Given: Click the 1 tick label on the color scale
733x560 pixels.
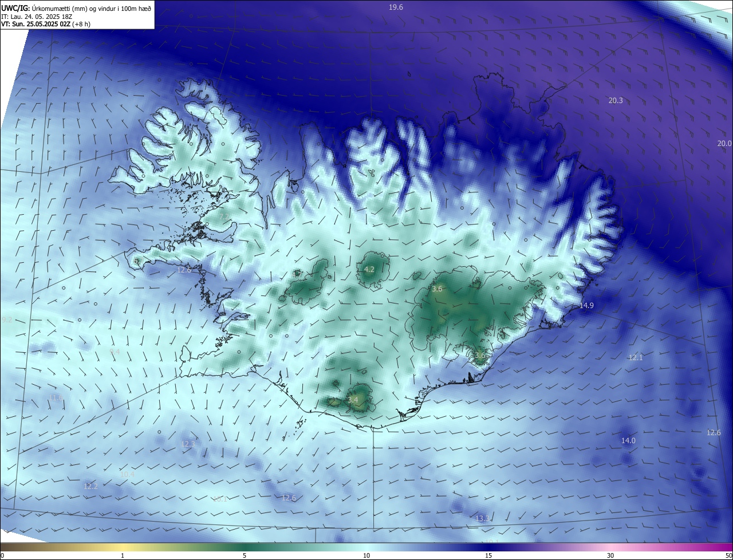Looking at the screenshot, I should [123, 555].
